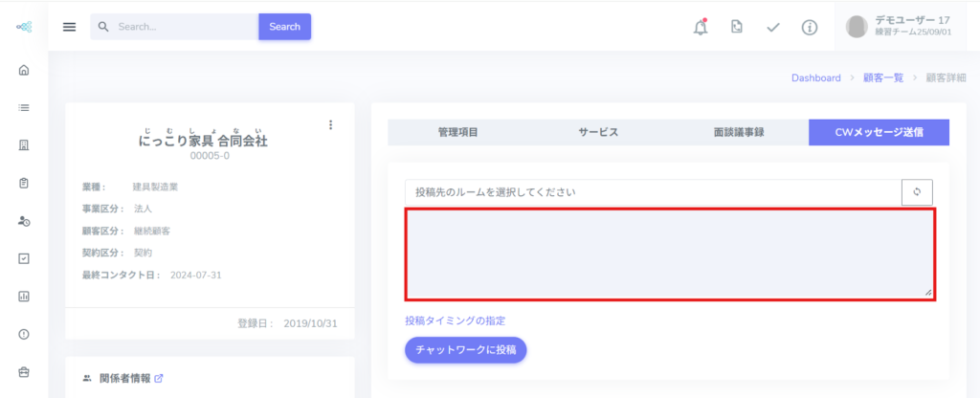Open the building icon in sidebar

[24, 145]
